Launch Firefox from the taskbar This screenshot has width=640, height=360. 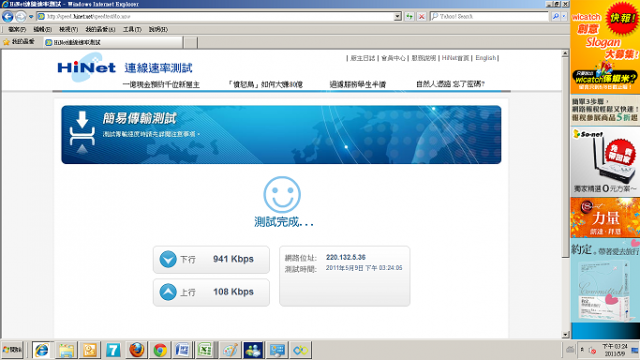pos(137,350)
